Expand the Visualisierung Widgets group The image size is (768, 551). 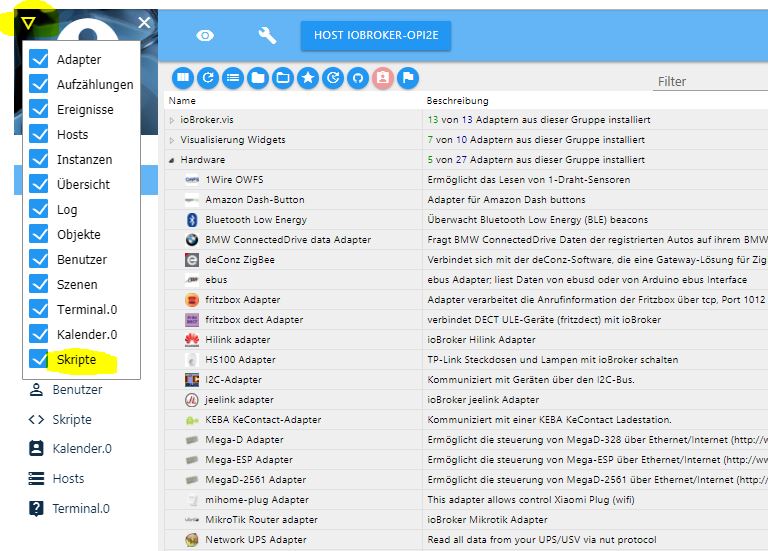point(172,140)
